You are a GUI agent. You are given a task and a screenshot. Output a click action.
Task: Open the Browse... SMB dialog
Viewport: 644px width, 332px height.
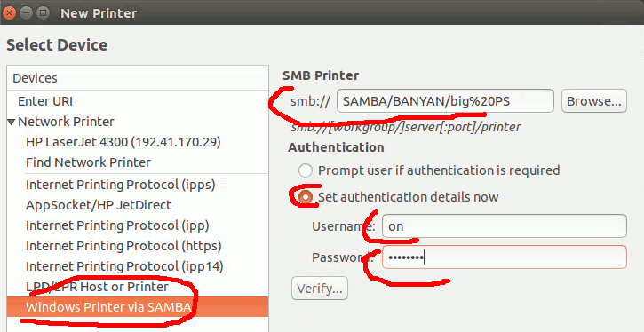click(594, 101)
